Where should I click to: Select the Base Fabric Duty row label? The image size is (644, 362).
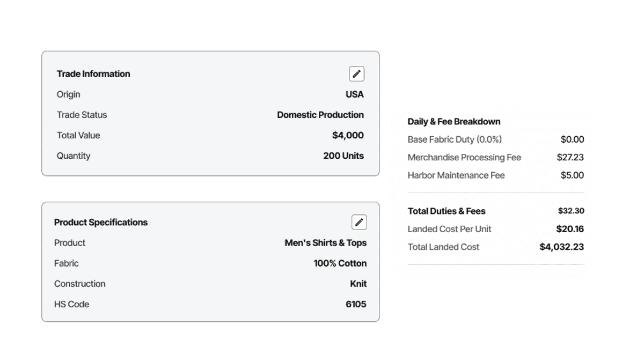pyautogui.click(x=455, y=139)
